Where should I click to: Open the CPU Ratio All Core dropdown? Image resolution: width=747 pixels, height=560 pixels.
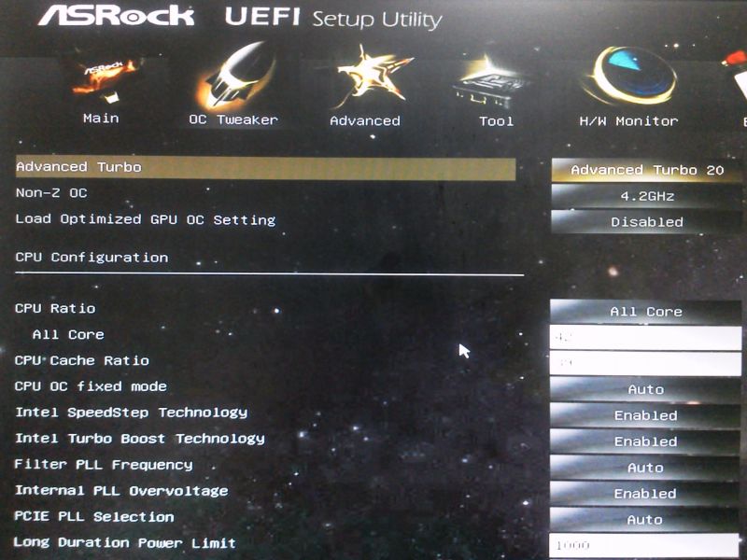click(646, 312)
